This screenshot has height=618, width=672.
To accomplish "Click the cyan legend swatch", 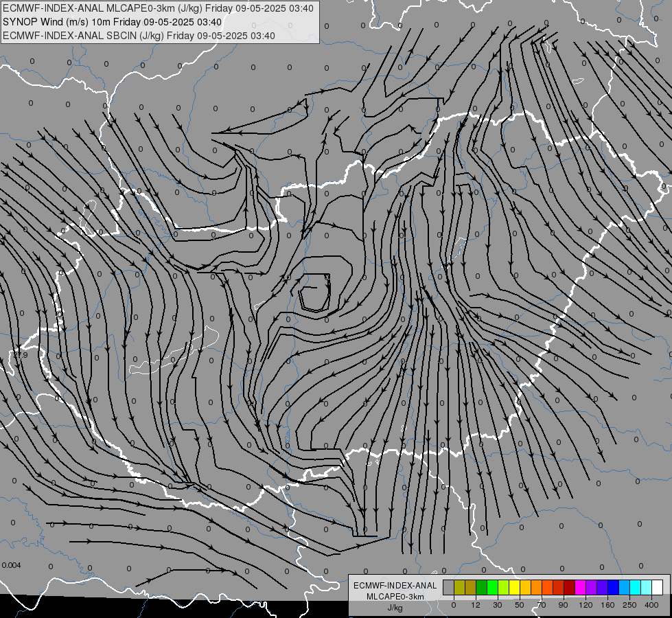I will [636, 587].
